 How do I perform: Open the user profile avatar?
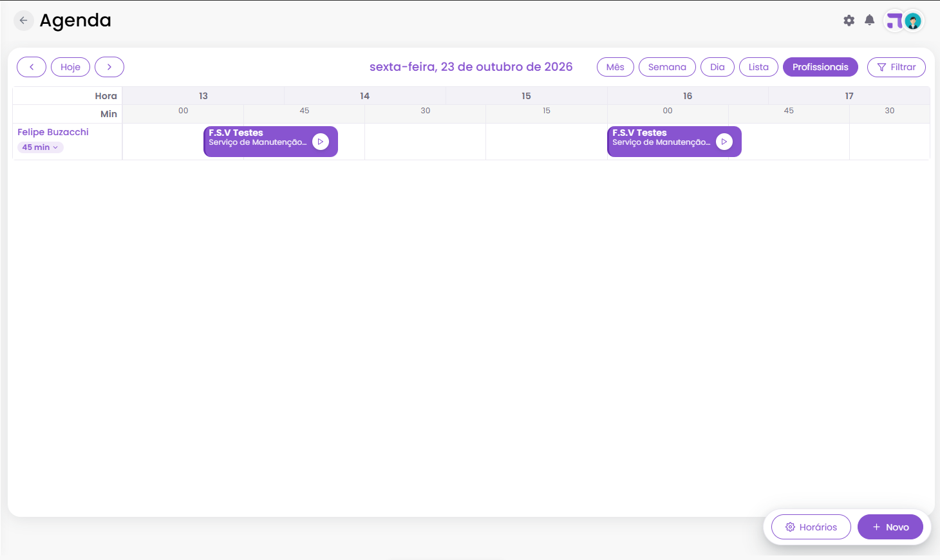click(x=912, y=21)
